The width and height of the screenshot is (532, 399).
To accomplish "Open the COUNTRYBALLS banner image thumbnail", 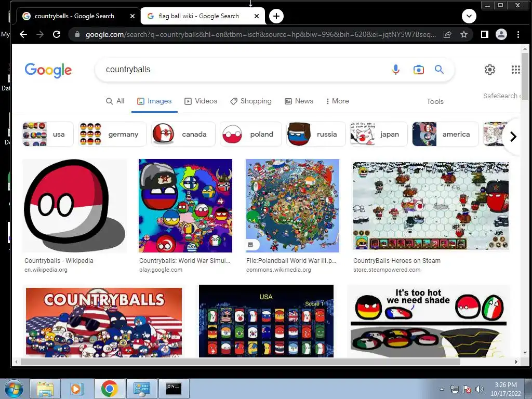I will tap(104, 322).
